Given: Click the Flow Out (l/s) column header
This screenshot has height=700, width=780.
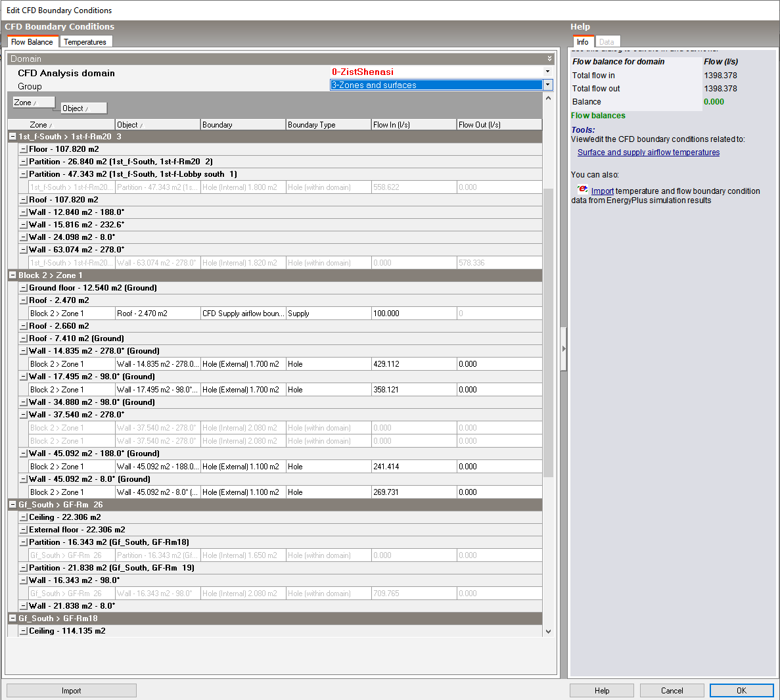Looking at the screenshot, I should (499, 125).
